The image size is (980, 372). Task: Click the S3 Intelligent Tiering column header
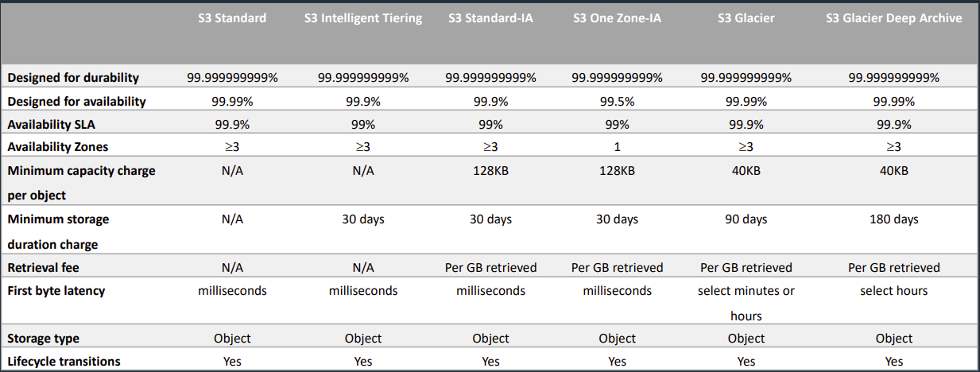(x=363, y=18)
